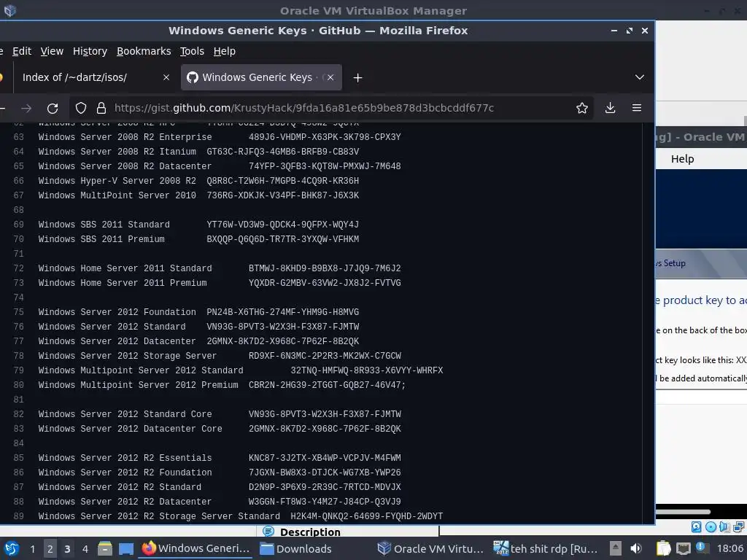747x560 pixels.
Task: Open the Firefox Help menu
Action: coord(225,51)
